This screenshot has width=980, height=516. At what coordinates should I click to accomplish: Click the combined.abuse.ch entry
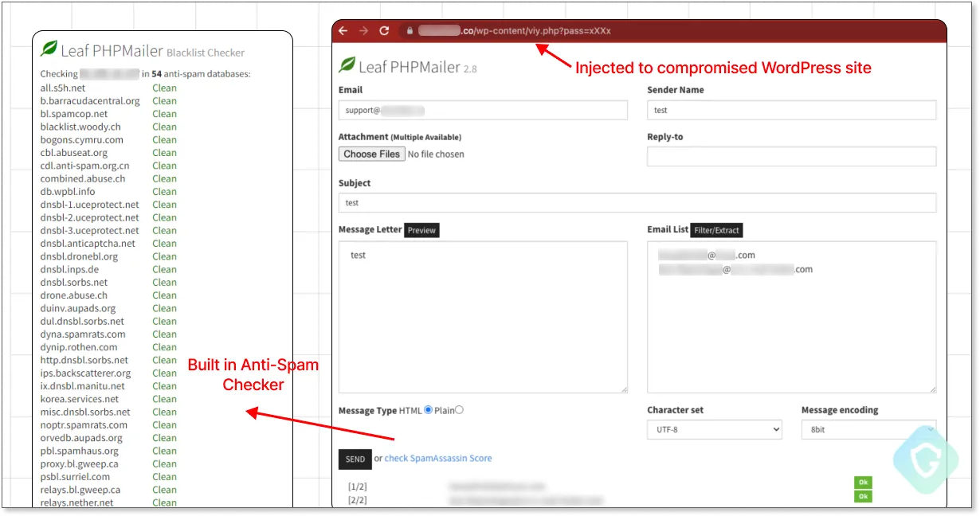[x=83, y=178]
